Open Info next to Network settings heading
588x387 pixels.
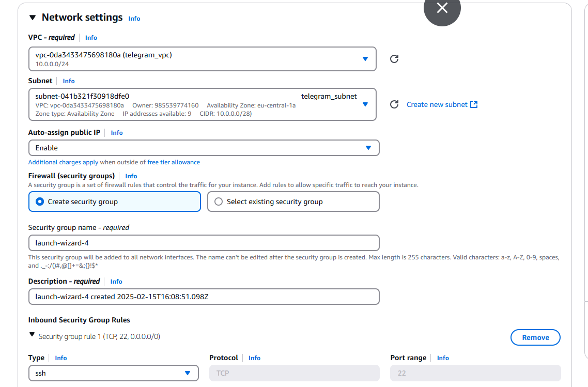134,19
